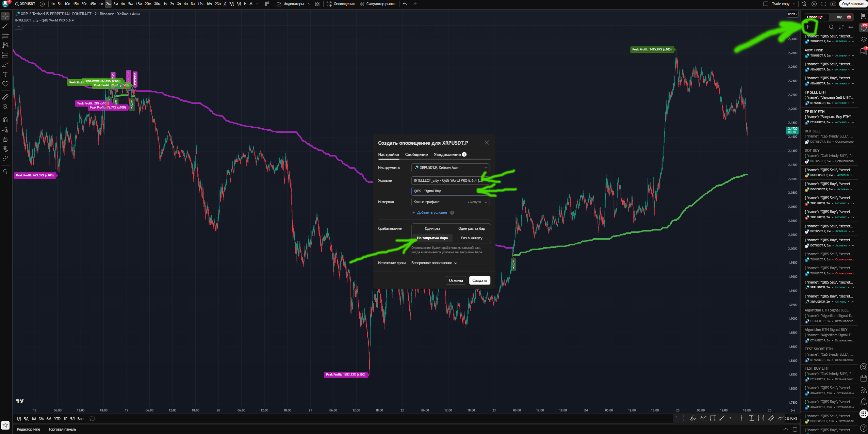Click the trash can remove objects icon
Image resolution: width=868 pixels, height=434 pixels.
click(5, 172)
